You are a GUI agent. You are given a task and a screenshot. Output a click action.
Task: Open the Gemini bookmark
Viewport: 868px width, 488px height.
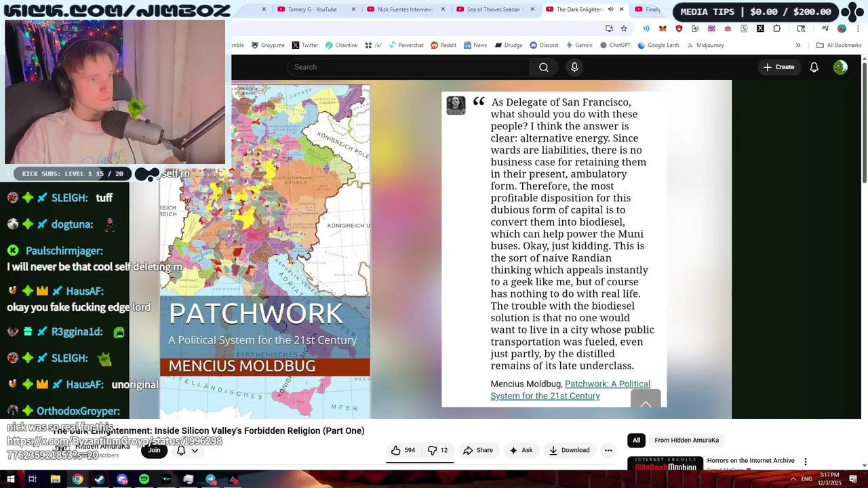[579, 45]
